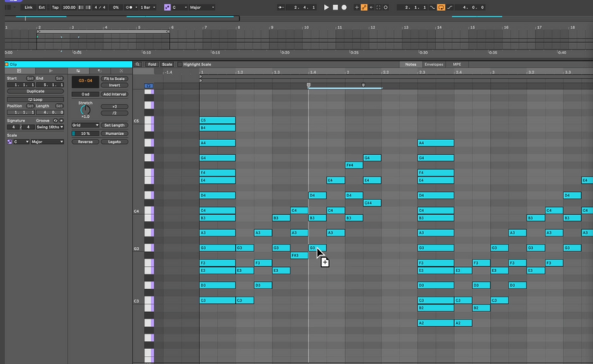Toggle the clip scale icon in Scale section

click(x=10, y=142)
